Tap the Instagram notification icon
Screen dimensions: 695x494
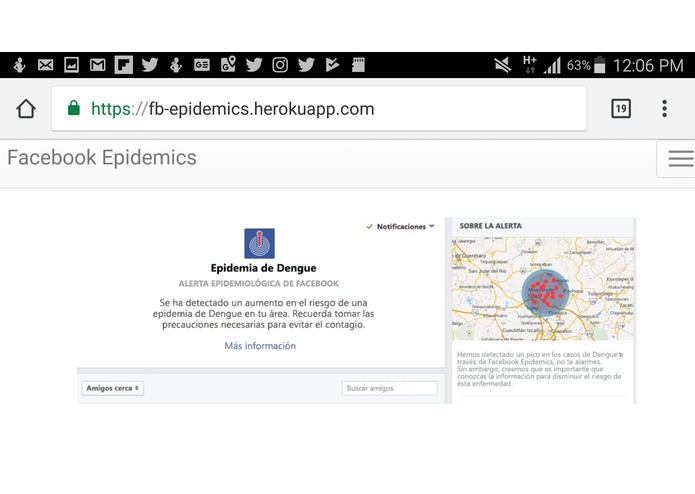pos(280,65)
